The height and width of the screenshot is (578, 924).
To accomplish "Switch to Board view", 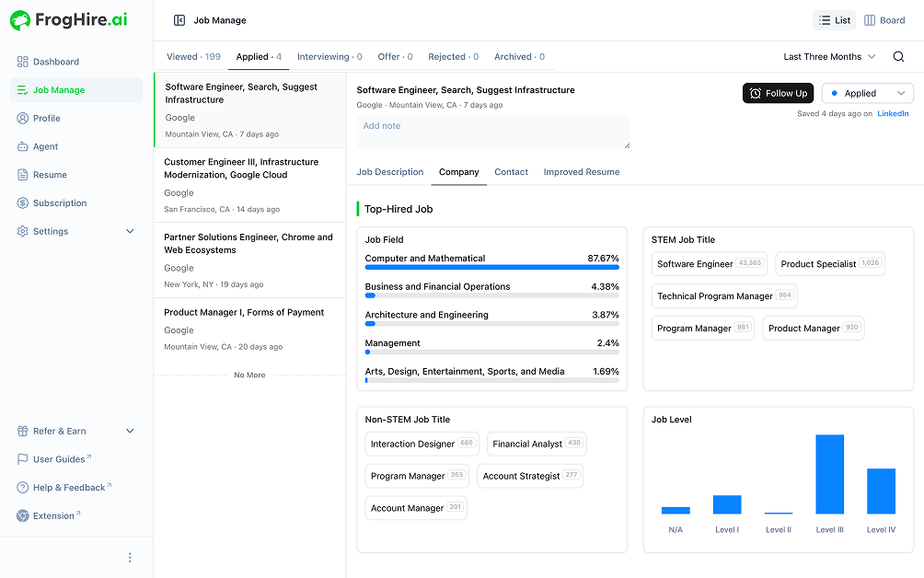I will click(x=884, y=20).
